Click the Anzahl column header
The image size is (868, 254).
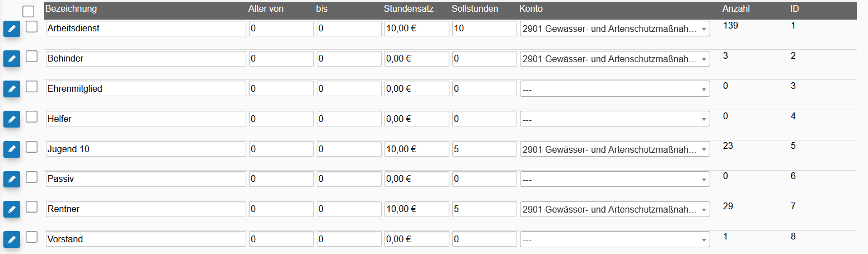(736, 9)
